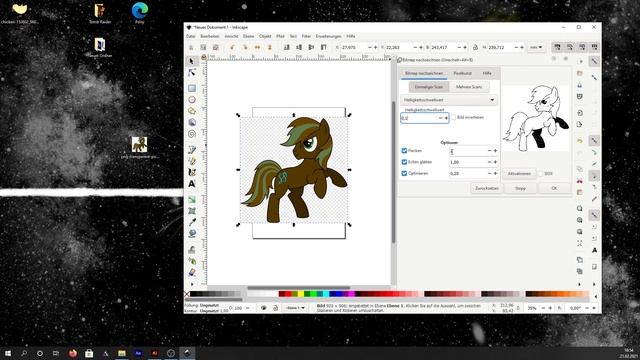This screenshot has height=360, width=640.
Task: Lower selection to bottom
Action: [287, 47]
